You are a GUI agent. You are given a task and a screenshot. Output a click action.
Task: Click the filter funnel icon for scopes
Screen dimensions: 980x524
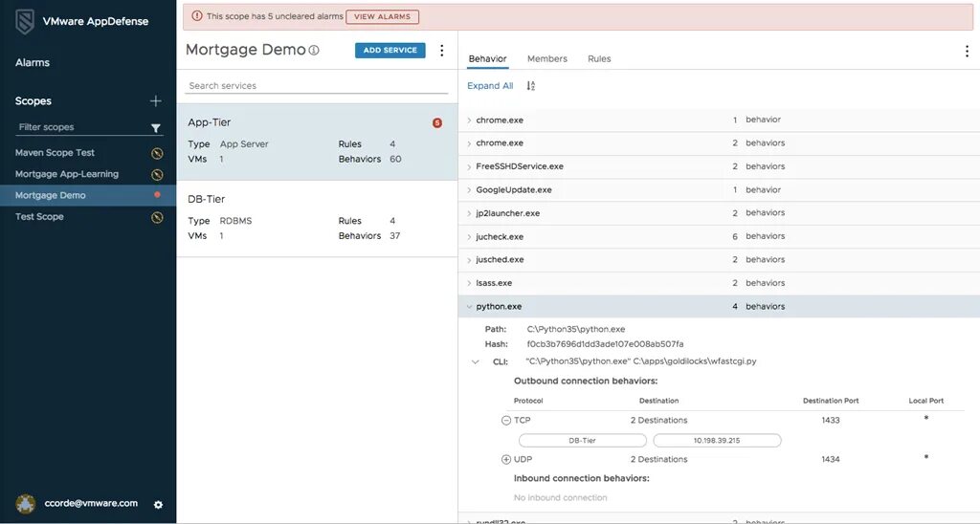click(x=156, y=128)
